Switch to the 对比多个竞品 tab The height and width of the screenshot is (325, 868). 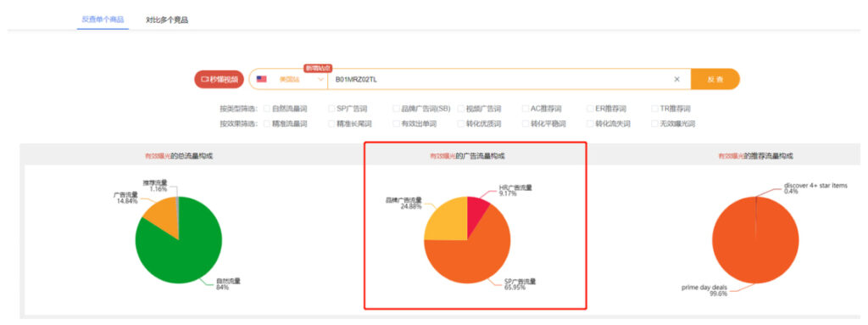tap(167, 20)
